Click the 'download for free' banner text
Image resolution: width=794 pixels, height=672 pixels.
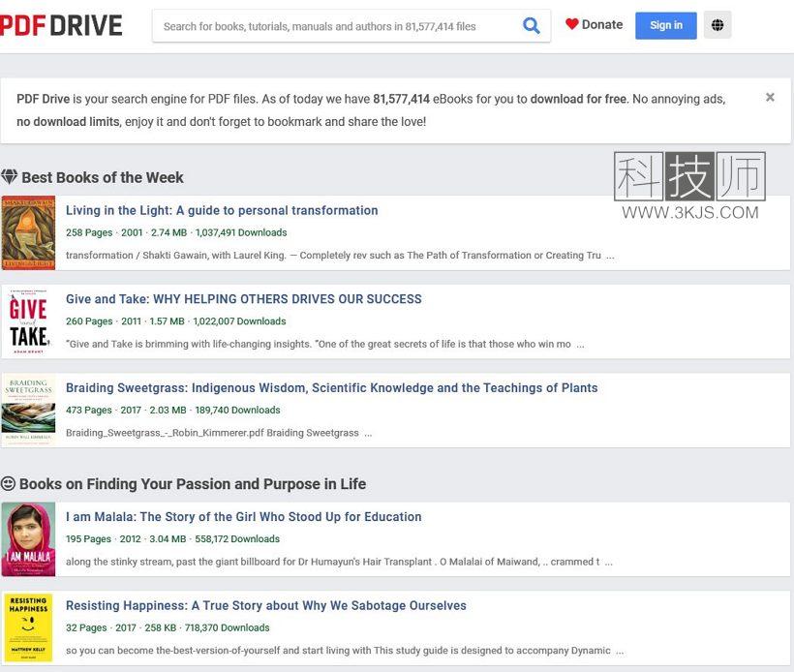(579, 99)
